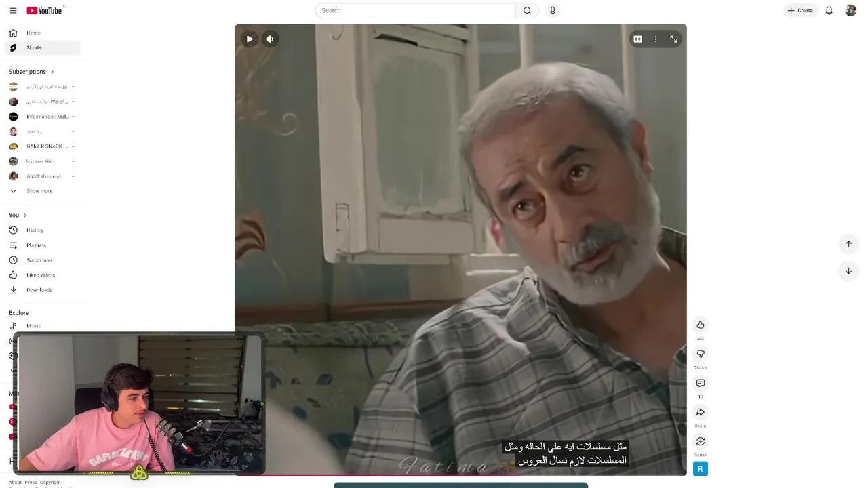Open the Press footer link

[31, 483]
